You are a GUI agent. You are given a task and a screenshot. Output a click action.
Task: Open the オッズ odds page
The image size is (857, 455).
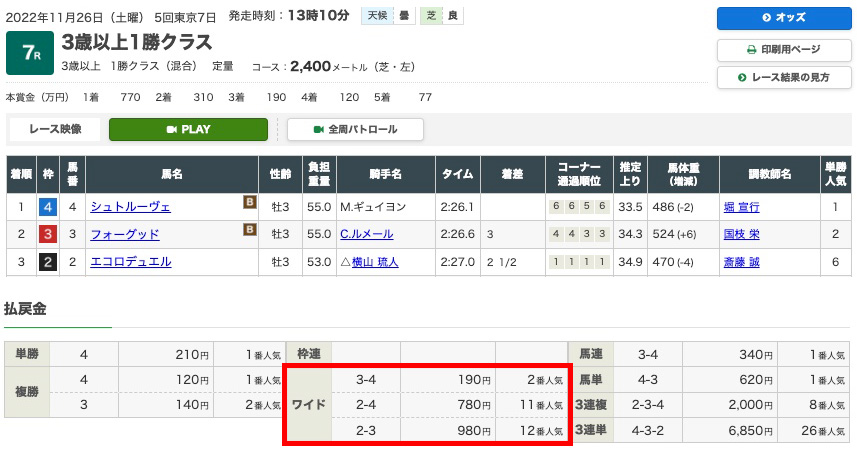pos(783,18)
